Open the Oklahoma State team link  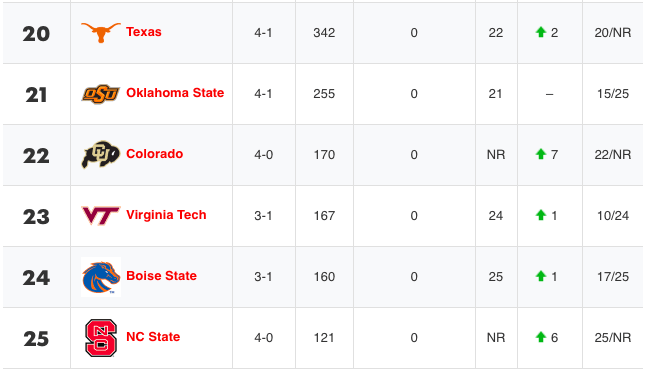pyautogui.click(x=175, y=93)
